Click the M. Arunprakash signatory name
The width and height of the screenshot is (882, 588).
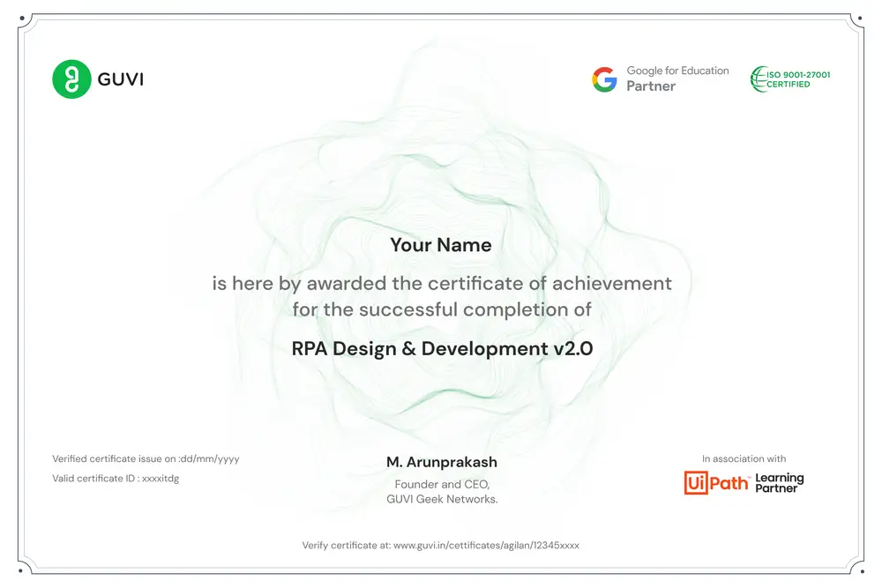[x=442, y=463]
